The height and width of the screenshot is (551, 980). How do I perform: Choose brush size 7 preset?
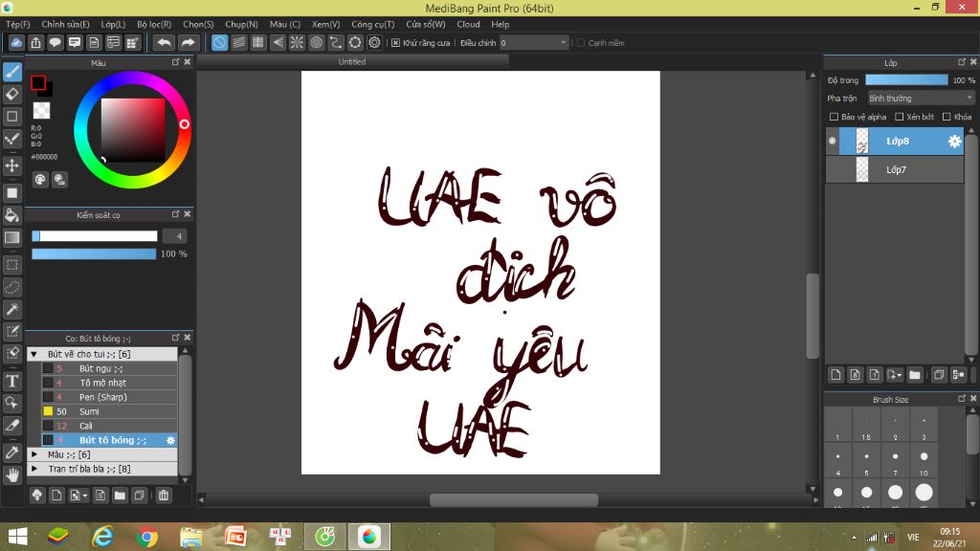click(895, 461)
